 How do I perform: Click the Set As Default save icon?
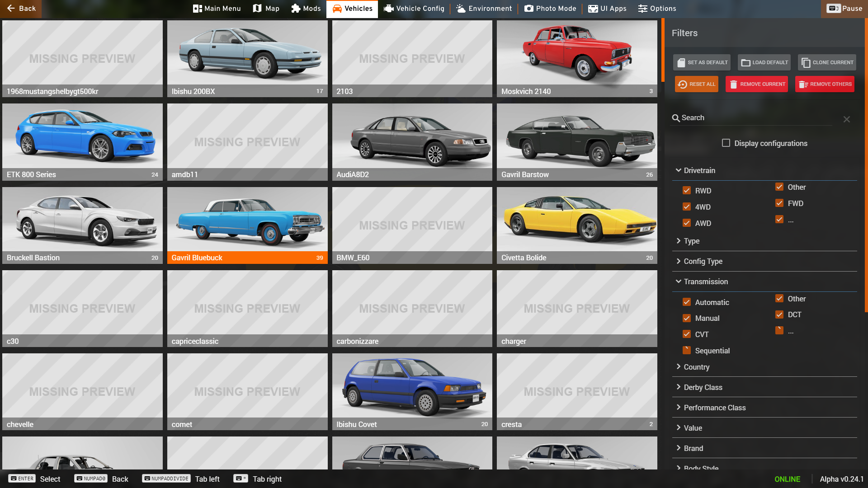click(681, 62)
